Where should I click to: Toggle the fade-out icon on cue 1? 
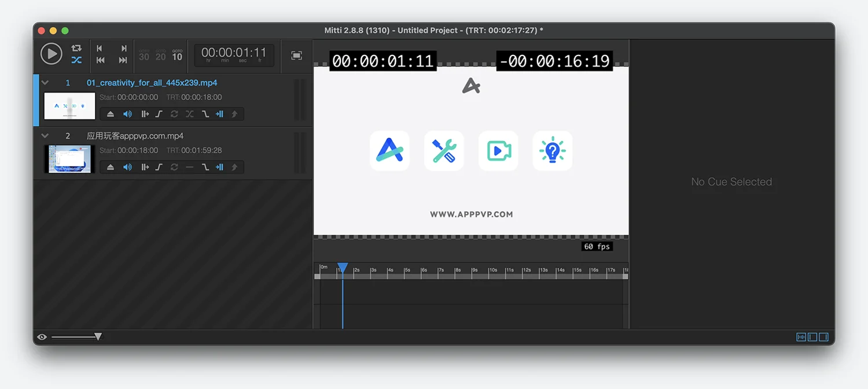coord(205,114)
